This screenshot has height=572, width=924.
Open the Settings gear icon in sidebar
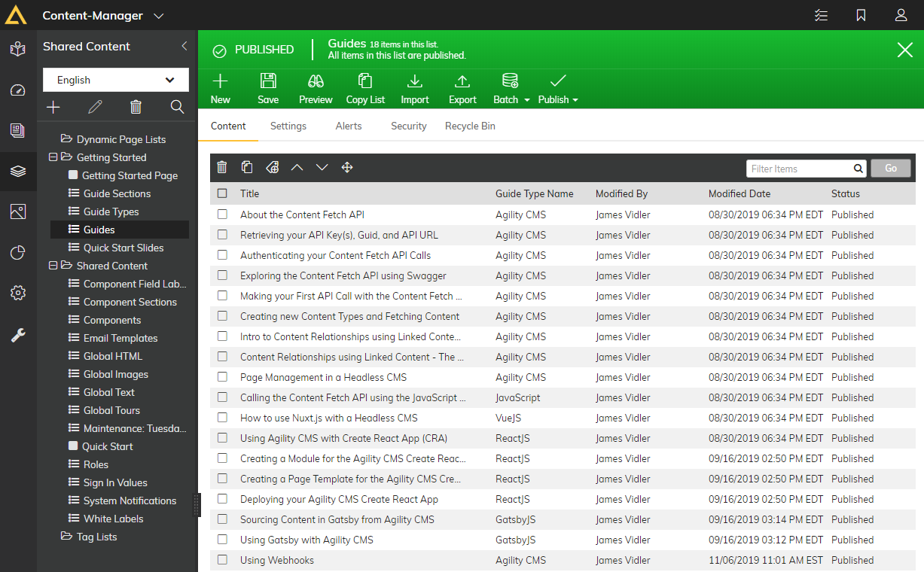(x=18, y=294)
